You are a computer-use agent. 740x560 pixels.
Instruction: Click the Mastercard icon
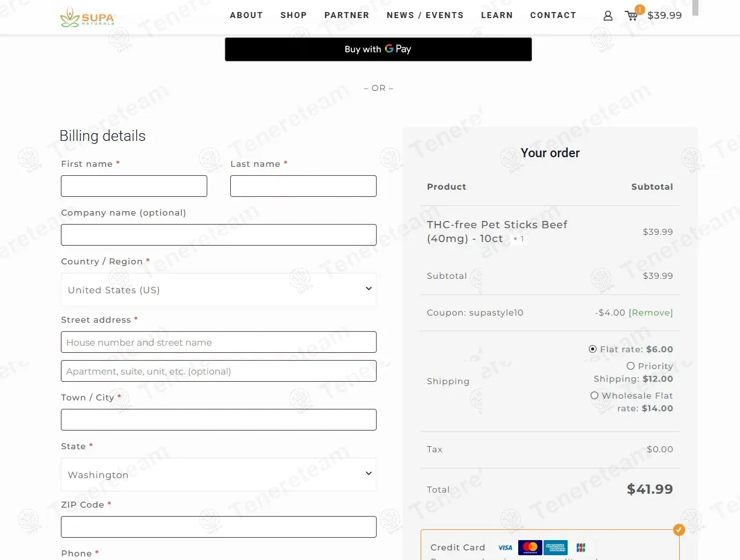530,547
